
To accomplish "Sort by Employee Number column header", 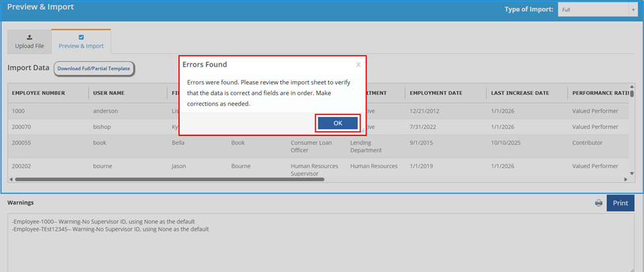I will [x=38, y=92].
